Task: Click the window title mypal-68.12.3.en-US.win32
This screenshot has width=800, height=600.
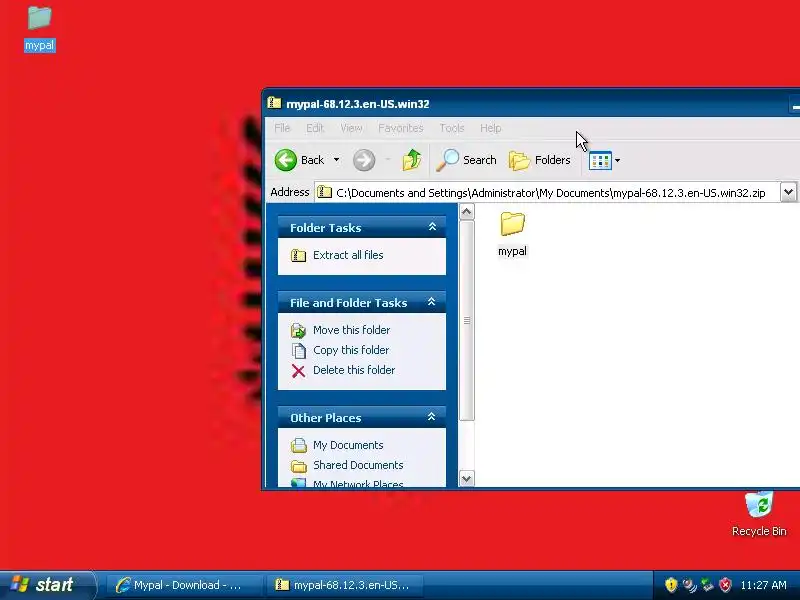Action: pos(358,104)
